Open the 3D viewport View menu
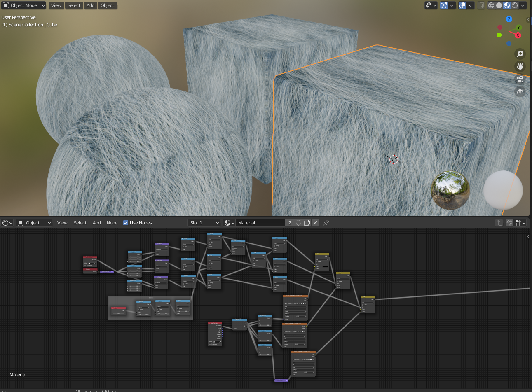532x392 pixels. 56,5
